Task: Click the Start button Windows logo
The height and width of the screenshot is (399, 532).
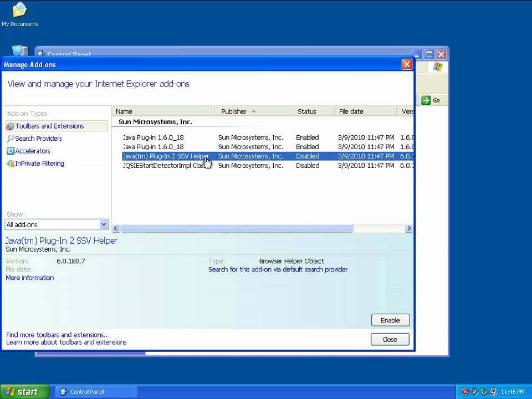Action: pyautogui.click(x=10, y=392)
